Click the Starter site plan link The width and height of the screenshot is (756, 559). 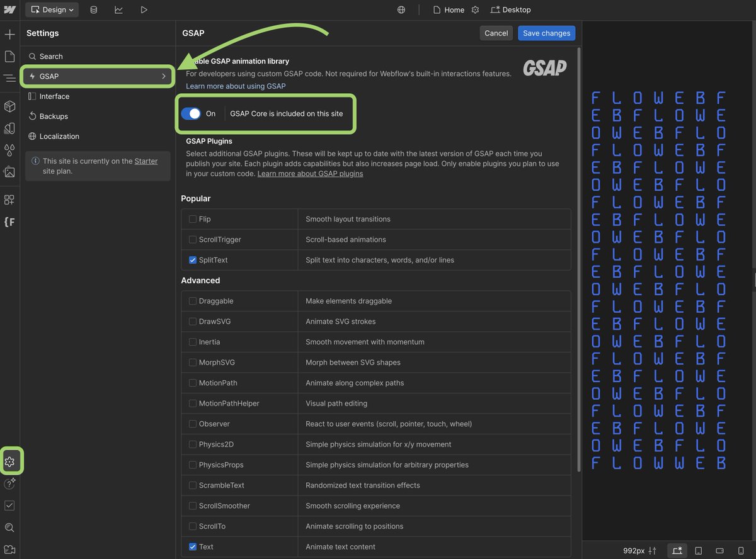click(x=146, y=161)
